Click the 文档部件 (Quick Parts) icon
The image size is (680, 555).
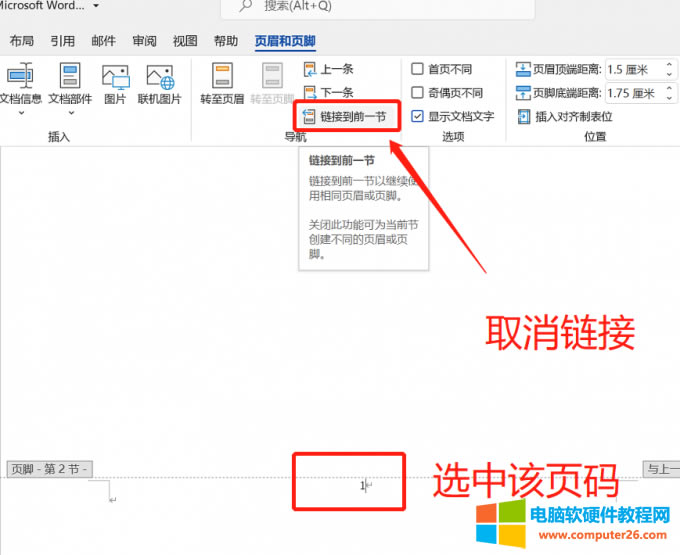(x=69, y=77)
